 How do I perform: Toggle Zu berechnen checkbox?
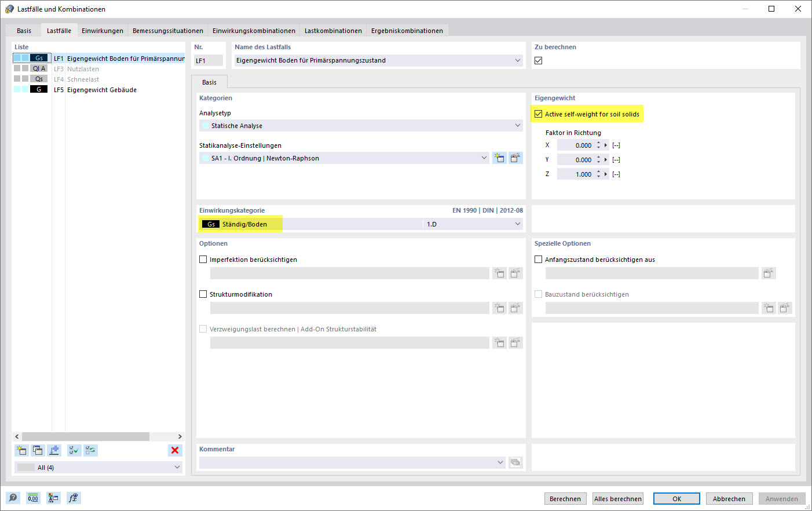pos(539,60)
